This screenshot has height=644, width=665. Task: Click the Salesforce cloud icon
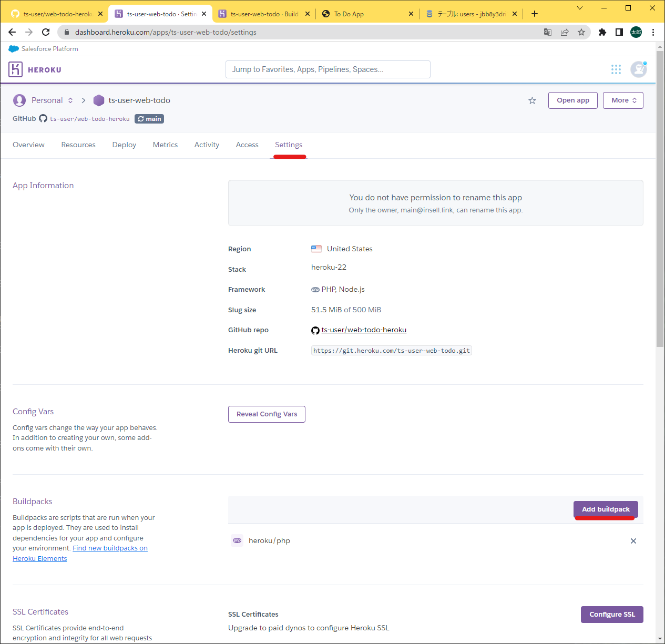(x=14, y=49)
